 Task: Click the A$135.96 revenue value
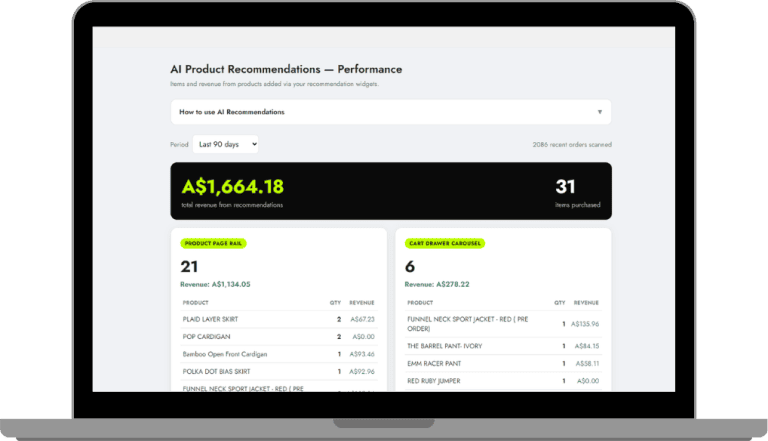pos(585,324)
